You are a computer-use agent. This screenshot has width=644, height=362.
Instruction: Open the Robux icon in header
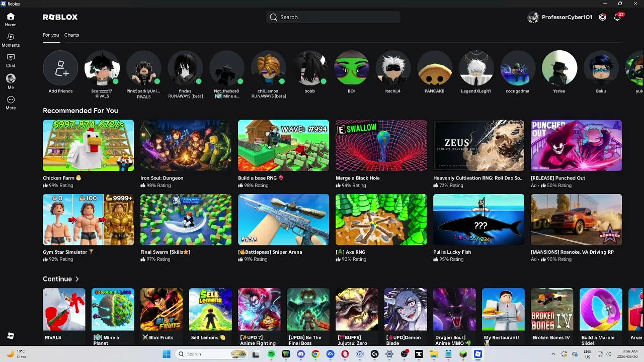(x=603, y=17)
